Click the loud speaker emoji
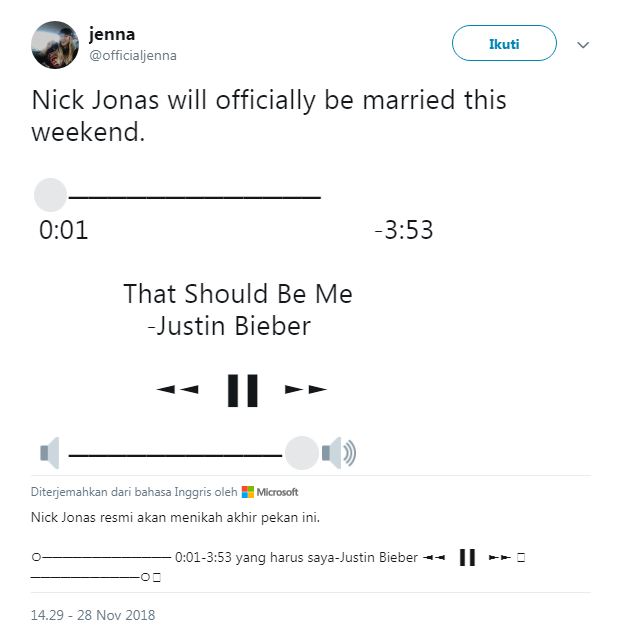This screenshot has width=621, height=631. click(338, 453)
